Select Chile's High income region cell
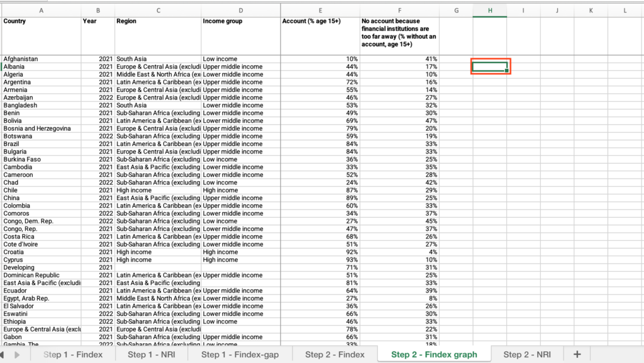Viewport: 644px width, 363px height. click(158, 190)
